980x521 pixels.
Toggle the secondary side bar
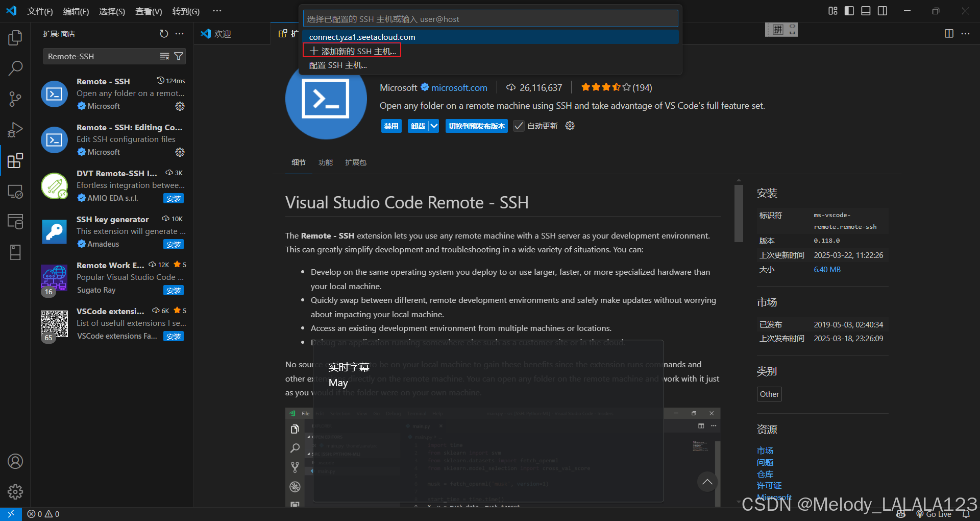tap(883, 11)
